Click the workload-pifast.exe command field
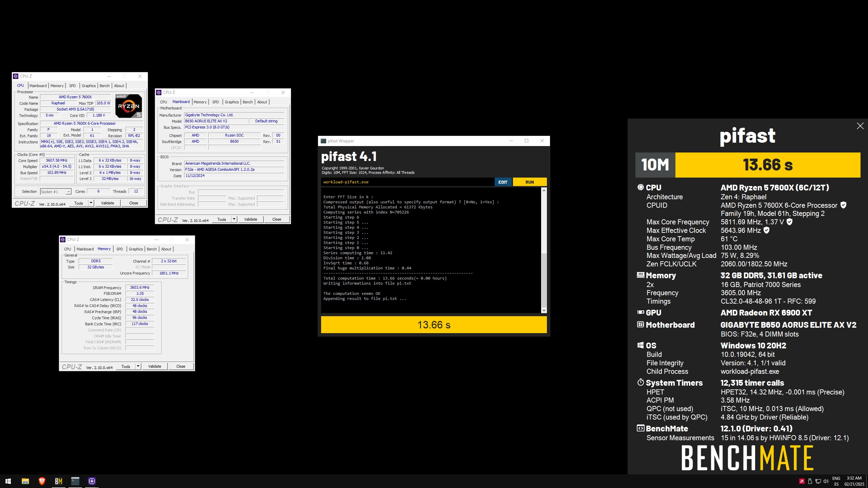The width and height of the screenshot is (868, 488). pos(408,182)
